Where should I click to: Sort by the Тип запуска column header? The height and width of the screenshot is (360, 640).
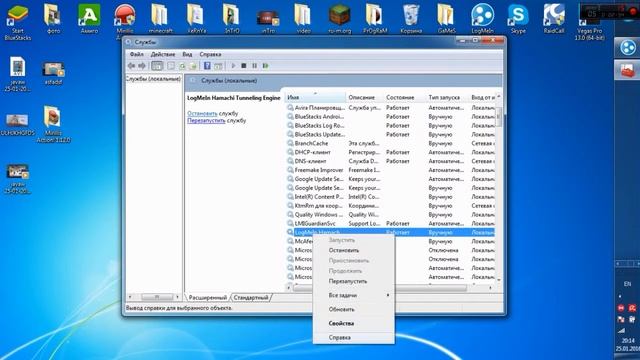pyautogui.click(x=447, y=97)
